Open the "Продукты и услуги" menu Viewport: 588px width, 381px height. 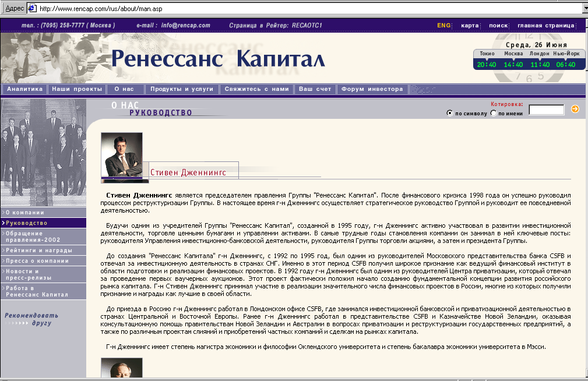[182, 89]
